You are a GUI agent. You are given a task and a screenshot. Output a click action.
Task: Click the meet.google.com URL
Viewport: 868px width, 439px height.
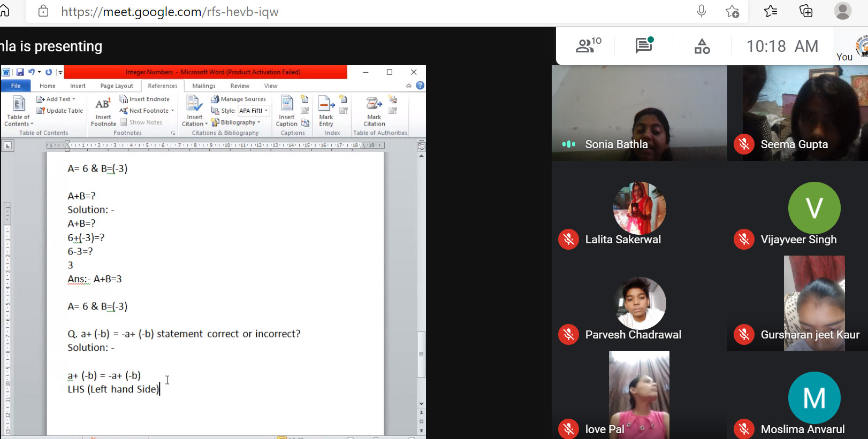pyautogui.click(x=170, y=12)
